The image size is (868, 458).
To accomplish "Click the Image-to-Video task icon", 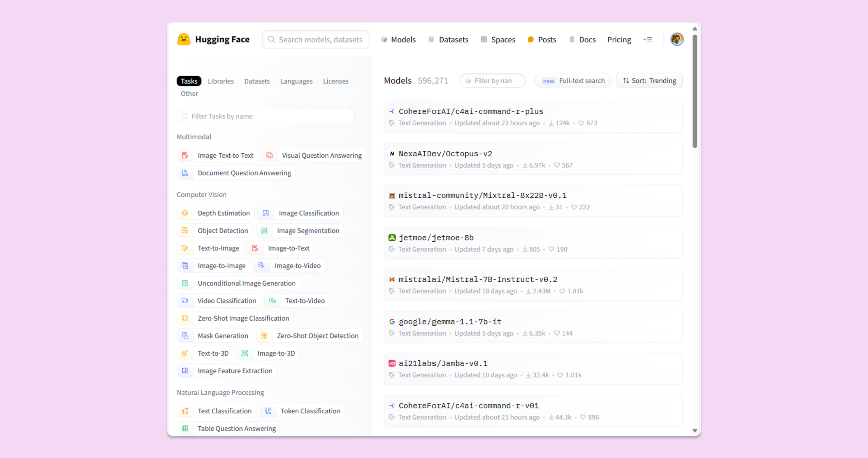I will 262,266.
